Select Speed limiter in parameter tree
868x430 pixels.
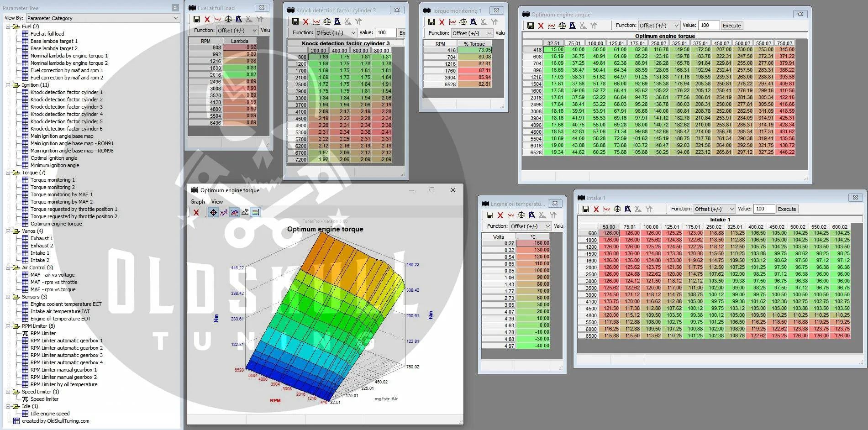[44, 399]
